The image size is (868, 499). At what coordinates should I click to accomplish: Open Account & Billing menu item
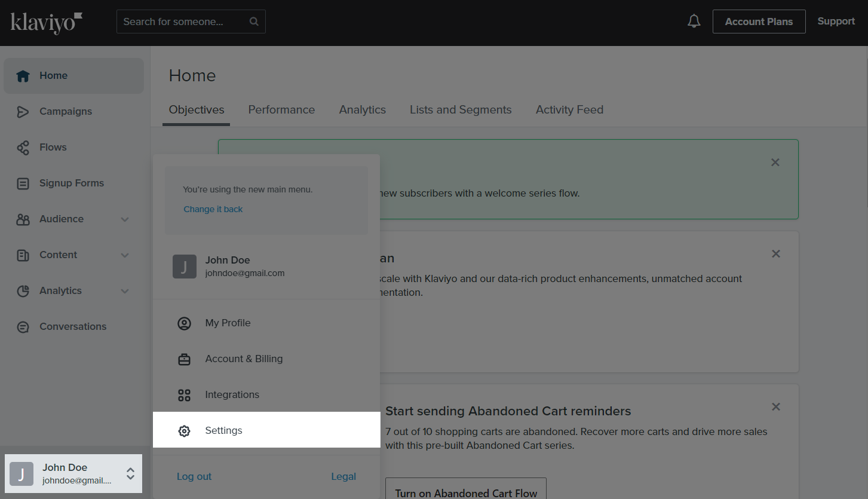click(x=266, y=359)
